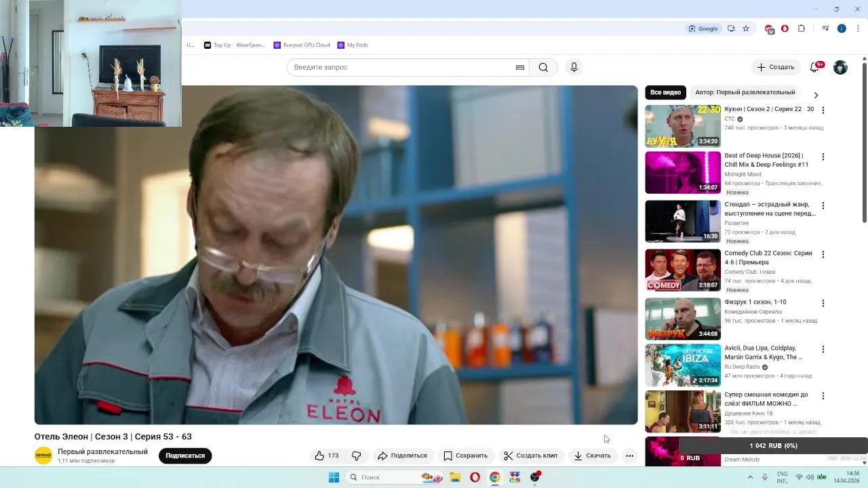The height and width of the screenshot is (488, 868).
Task: Open the Top Up - WaveSpeed bookmark
Action: [235, 45]
